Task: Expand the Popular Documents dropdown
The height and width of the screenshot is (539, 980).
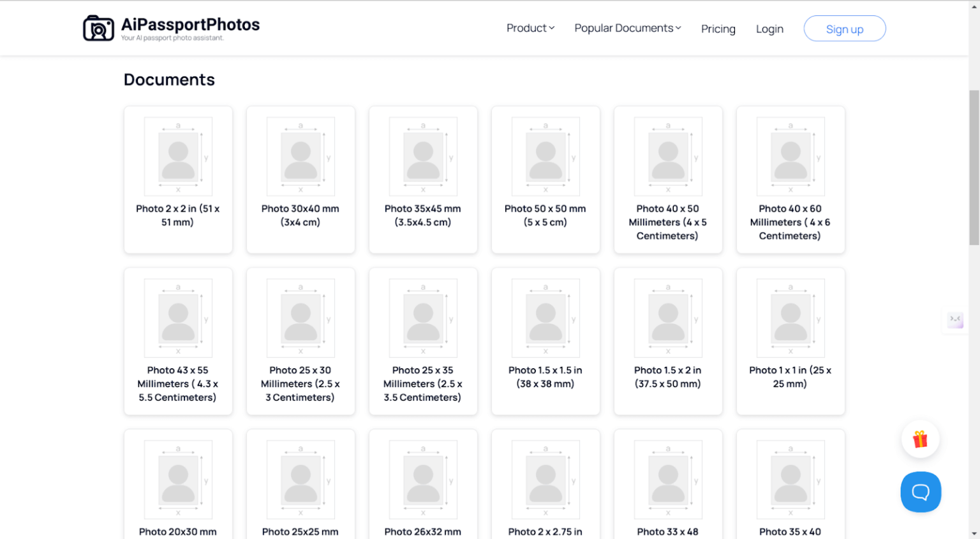Action: (627, 28)
